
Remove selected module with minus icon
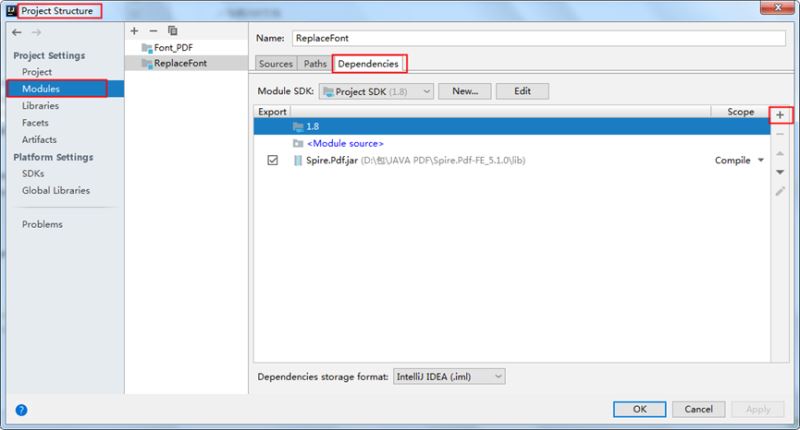[154, 31]
